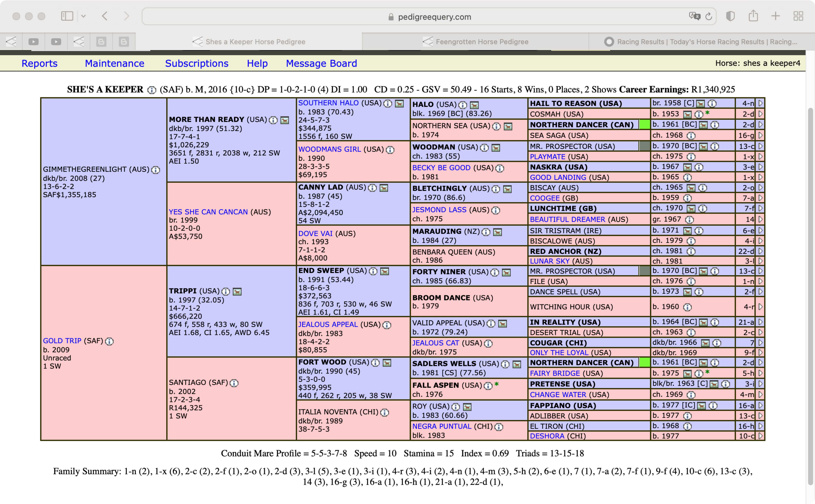
Task: Expand pedigree arrow on HAIL TO REASON row
Action: (x=760, y=103)
